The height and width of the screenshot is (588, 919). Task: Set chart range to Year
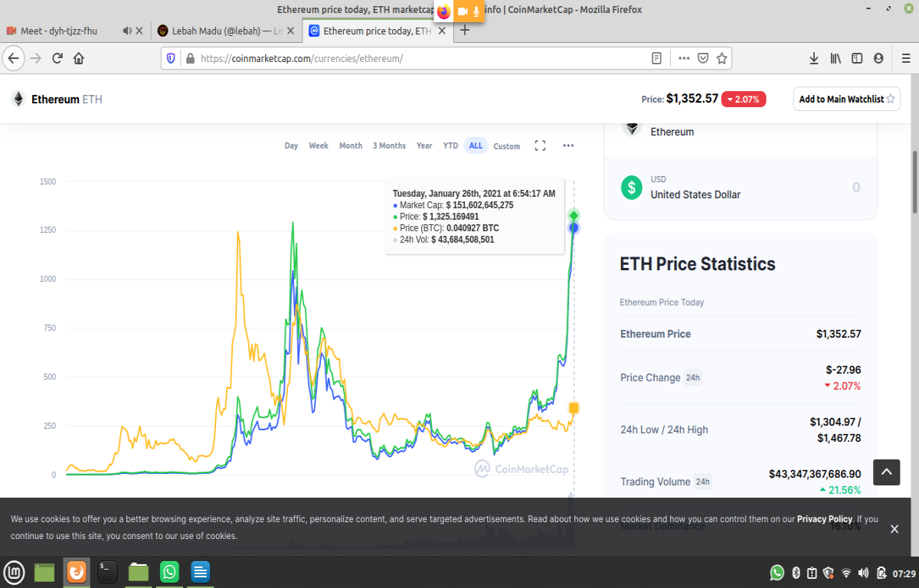[x=424, y=145]
